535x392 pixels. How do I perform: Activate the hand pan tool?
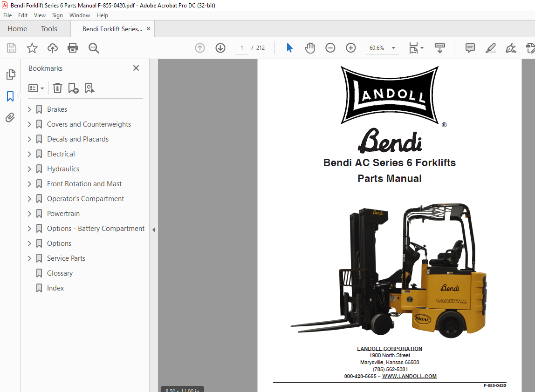(310, 48)
